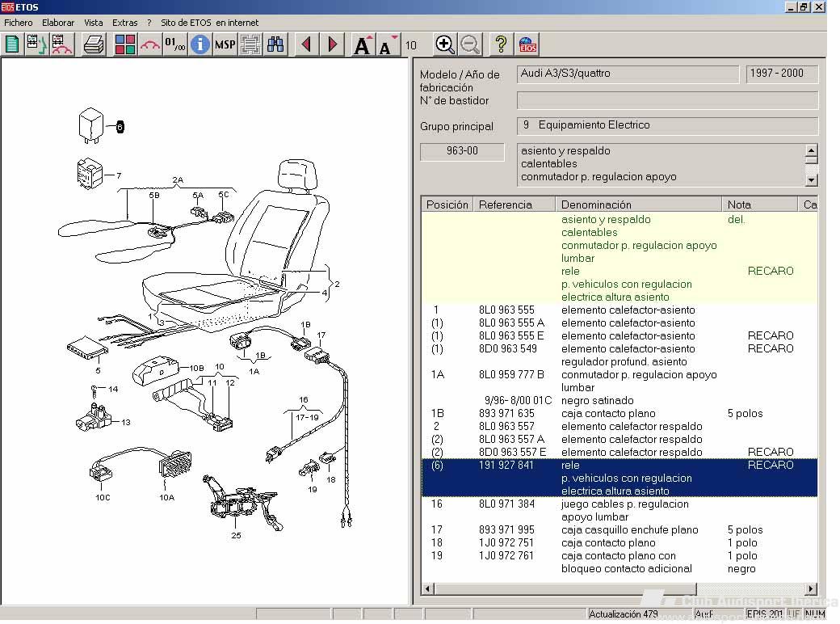Decrease font size with small A icon
The width and height of the screenshot is (840, 624).
(x=388, y=44)
